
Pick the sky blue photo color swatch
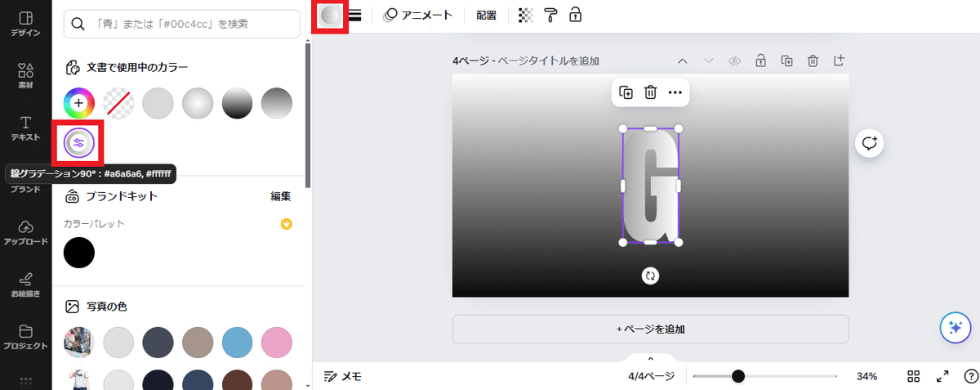point(238,342)
